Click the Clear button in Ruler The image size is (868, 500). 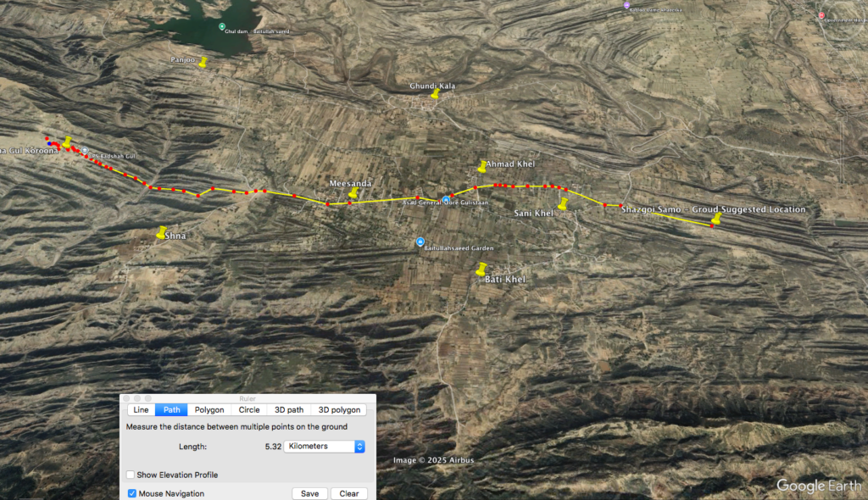click(x=348, y=493)
